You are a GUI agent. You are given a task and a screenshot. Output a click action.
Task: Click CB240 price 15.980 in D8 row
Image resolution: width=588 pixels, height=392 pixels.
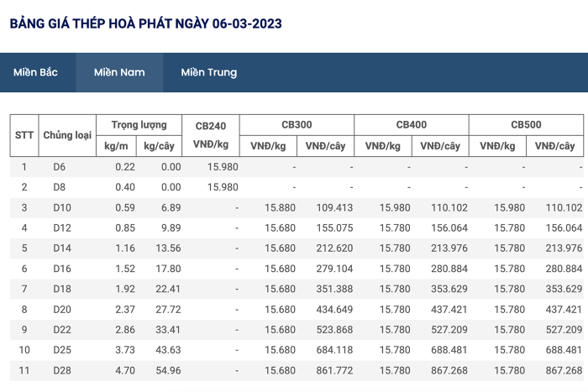223,187
